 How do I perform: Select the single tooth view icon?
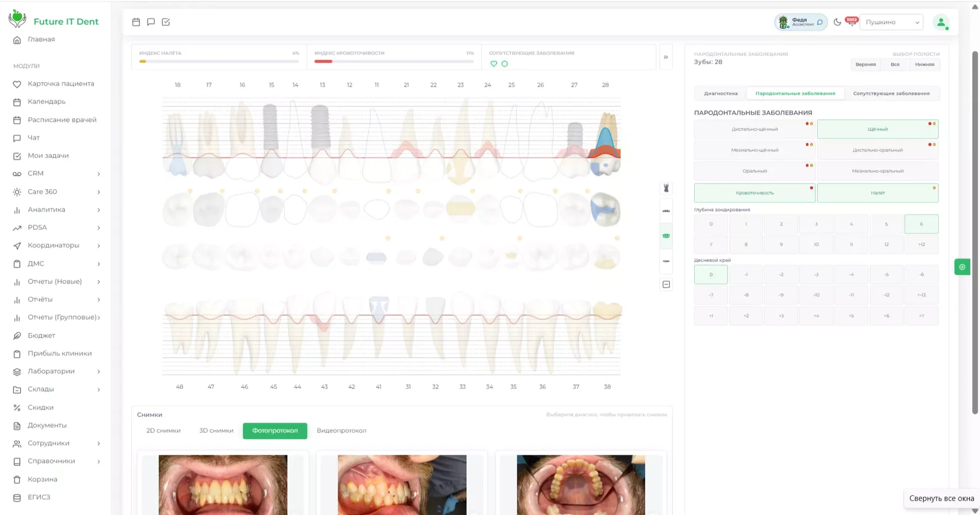[x=666, y=188]
